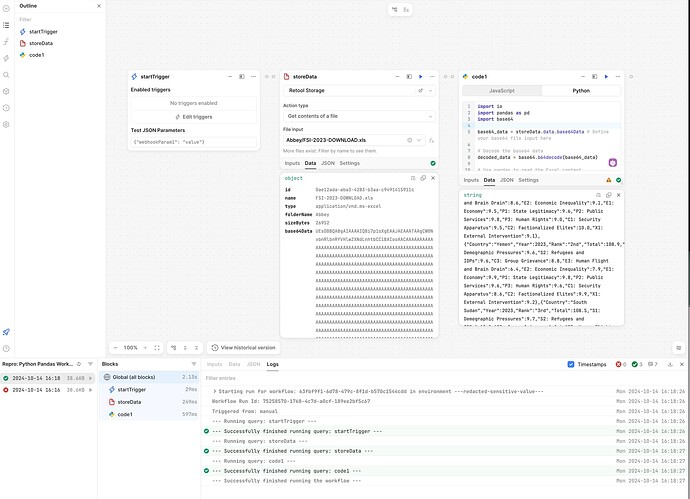690x499 pixels.
Task: Click the rocket deploy icon in left sidebar
Action: point(6,332)
